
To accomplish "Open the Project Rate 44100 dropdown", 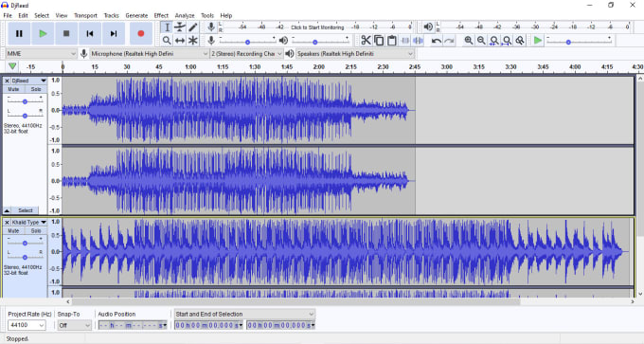I will 27,325.
